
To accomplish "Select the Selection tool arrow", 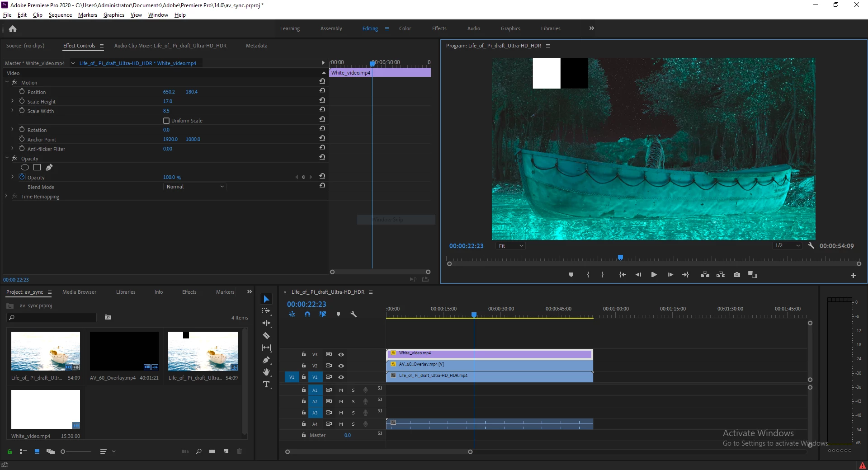I will click(x=266, y=299).
